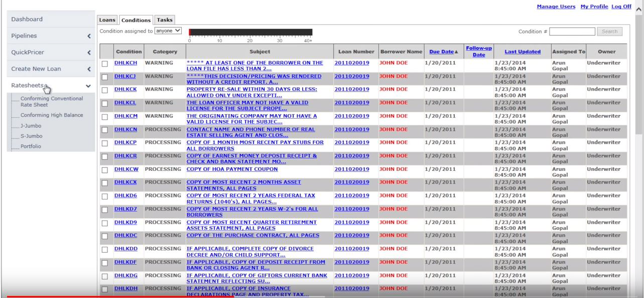Viewport: 644px width, 298px height.
Task: Select checkbox for DHLKCP row
Action: [x=105, y=144]
